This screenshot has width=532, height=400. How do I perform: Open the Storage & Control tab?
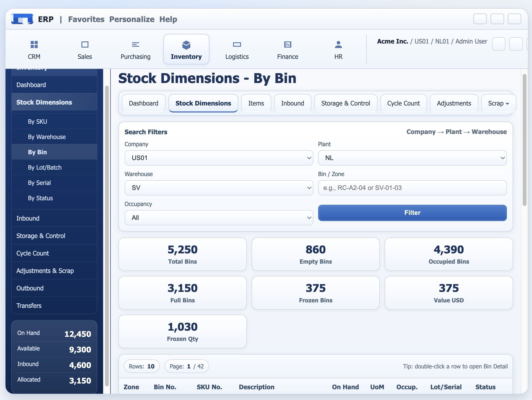coord(346,103)
